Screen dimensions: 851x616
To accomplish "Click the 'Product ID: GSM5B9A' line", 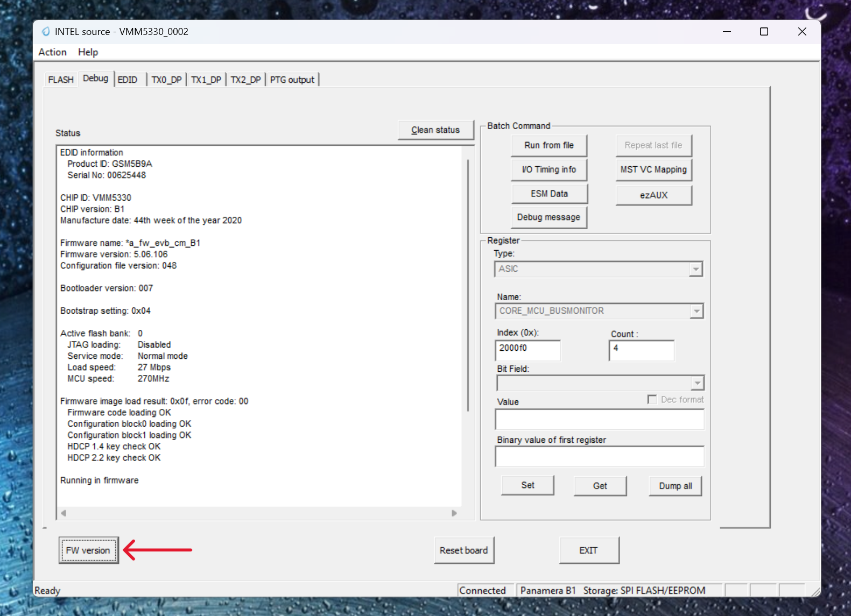I will (x=110, y=164).
